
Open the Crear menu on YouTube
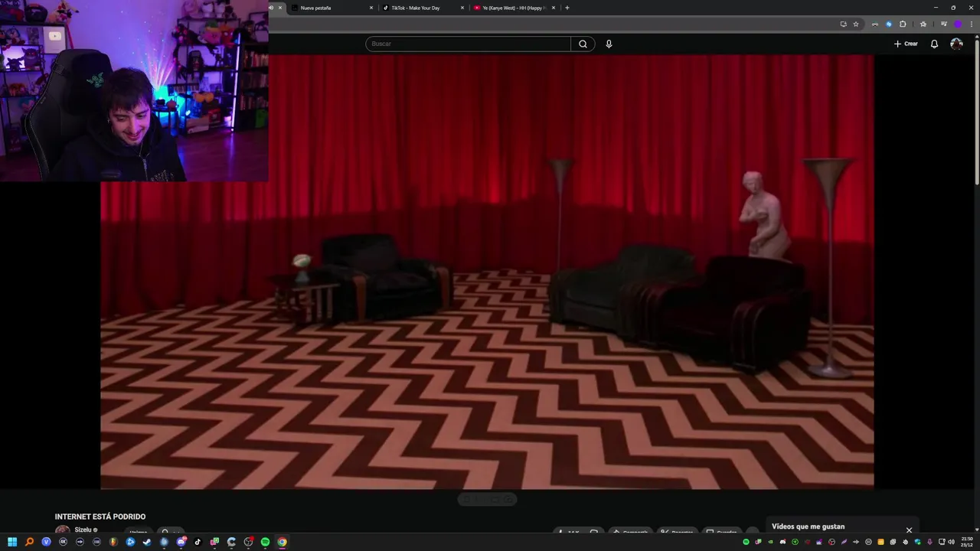(x=906, y=44)
